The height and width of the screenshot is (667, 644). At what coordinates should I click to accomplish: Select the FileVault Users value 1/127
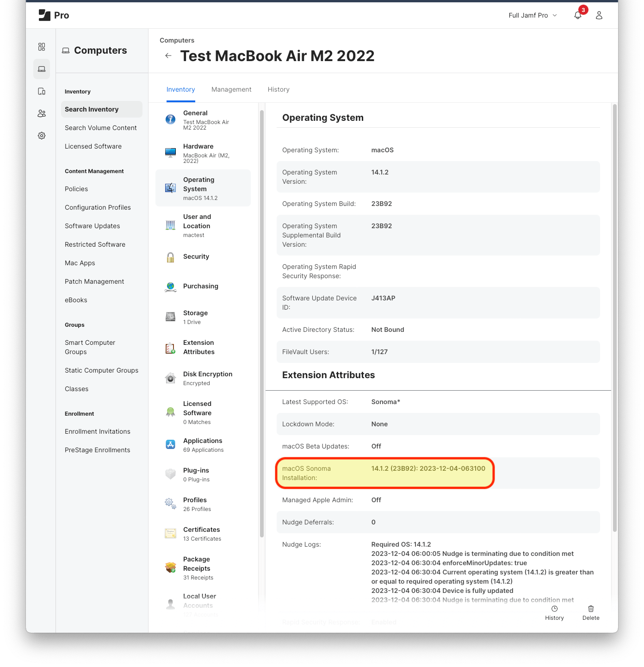coord(379,352)
